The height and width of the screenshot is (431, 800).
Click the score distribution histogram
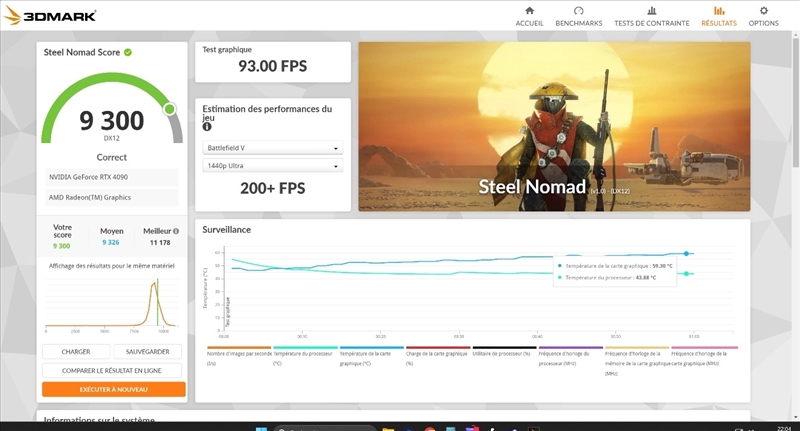coord(111,303)
